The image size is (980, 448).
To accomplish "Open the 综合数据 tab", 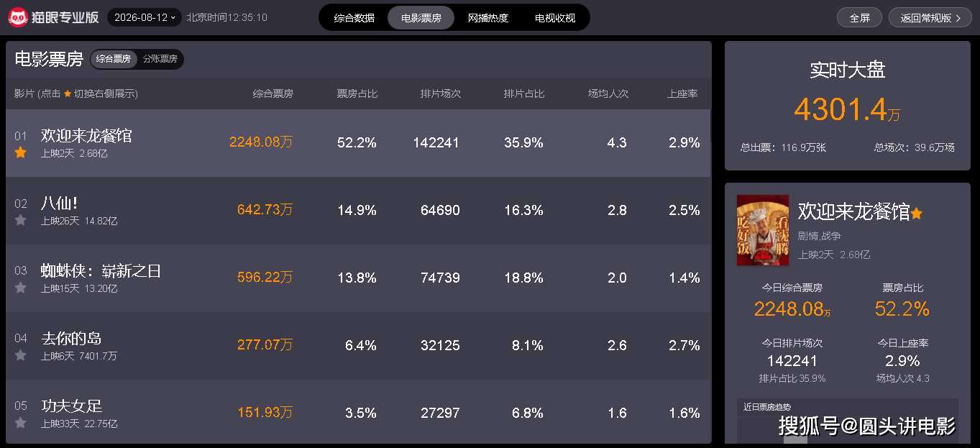I will pyautogui.click(x=354, y=18).
